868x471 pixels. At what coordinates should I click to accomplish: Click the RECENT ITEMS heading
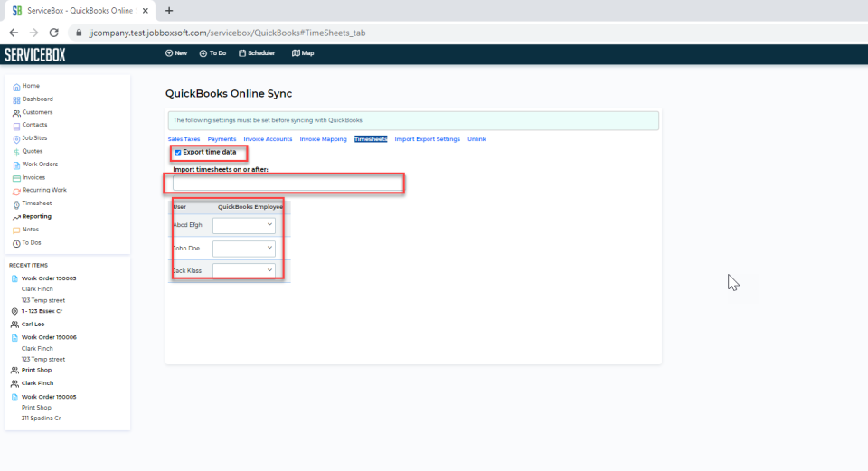[28, 266]
